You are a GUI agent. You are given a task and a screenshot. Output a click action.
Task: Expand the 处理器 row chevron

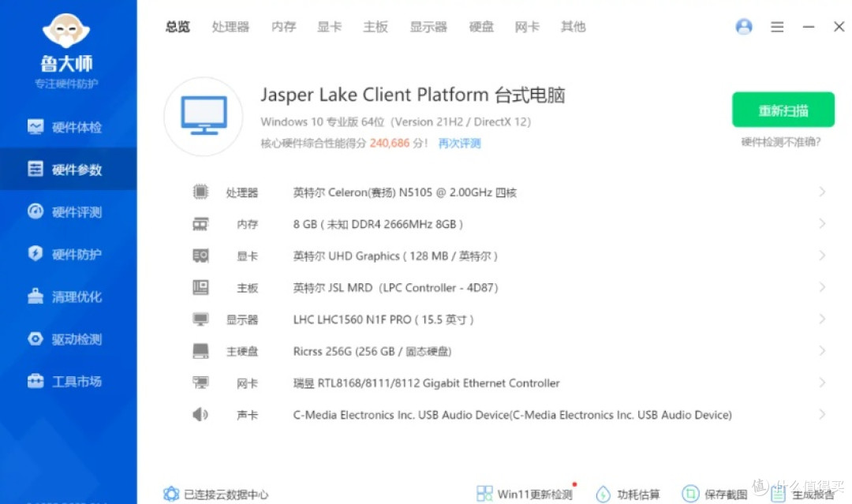[x=822, y=192]
